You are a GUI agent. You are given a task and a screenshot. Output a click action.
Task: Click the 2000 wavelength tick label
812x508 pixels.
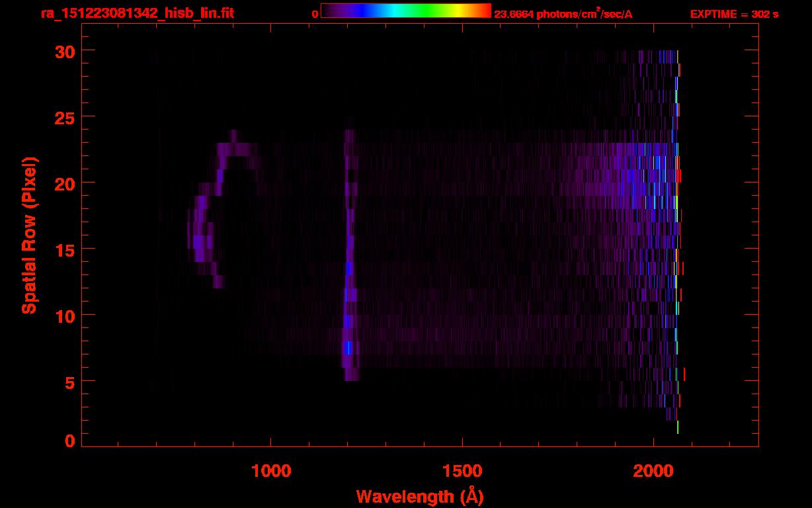[653, 471]
